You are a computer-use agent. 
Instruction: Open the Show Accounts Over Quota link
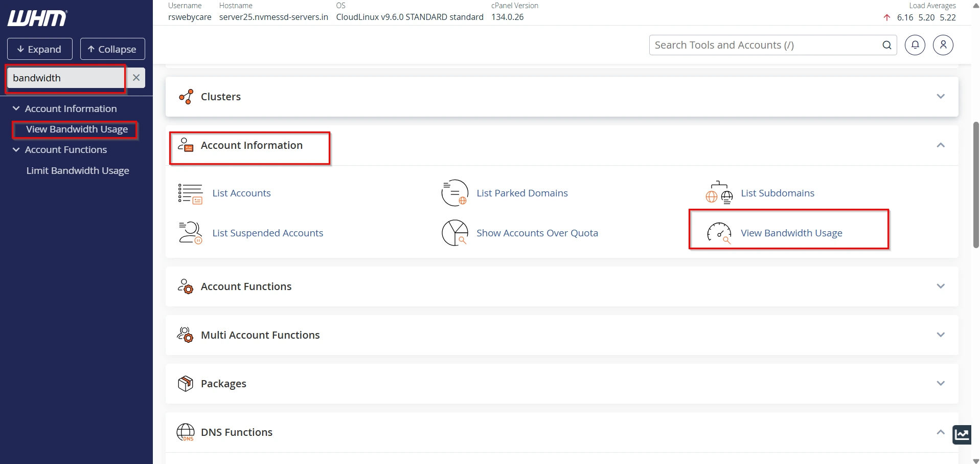(x=537, y=233)
